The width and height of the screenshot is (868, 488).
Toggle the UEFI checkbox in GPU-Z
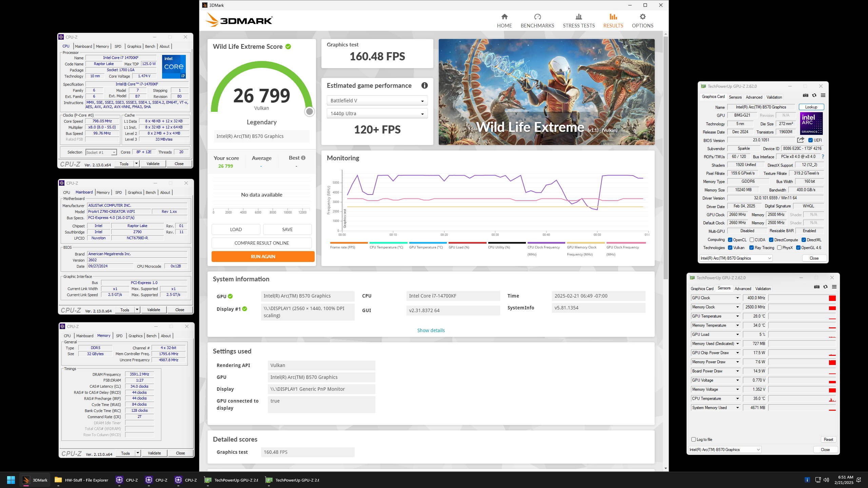click(810, 140)
